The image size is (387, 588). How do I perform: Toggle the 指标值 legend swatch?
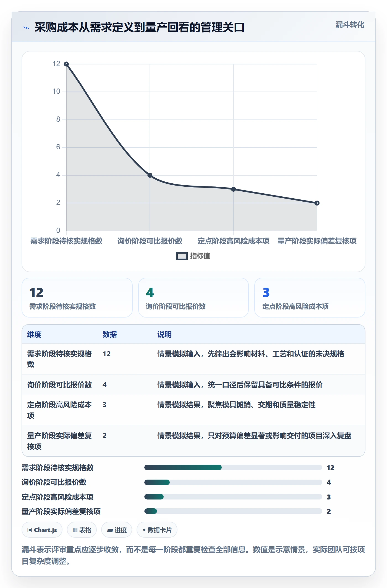[182, 256]
